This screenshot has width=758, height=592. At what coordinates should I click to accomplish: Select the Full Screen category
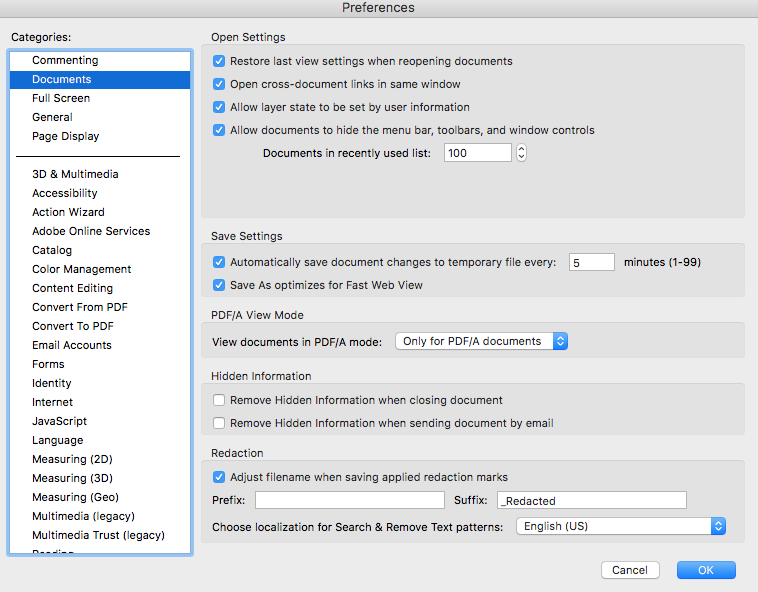61,98
